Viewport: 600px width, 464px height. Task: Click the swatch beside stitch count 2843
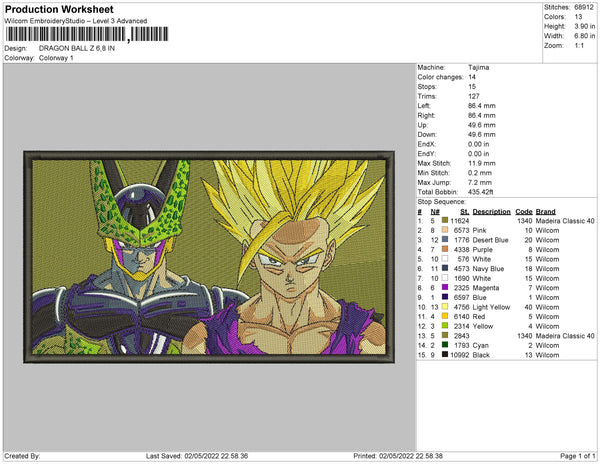pyautogui.click(x=445, y=335)
